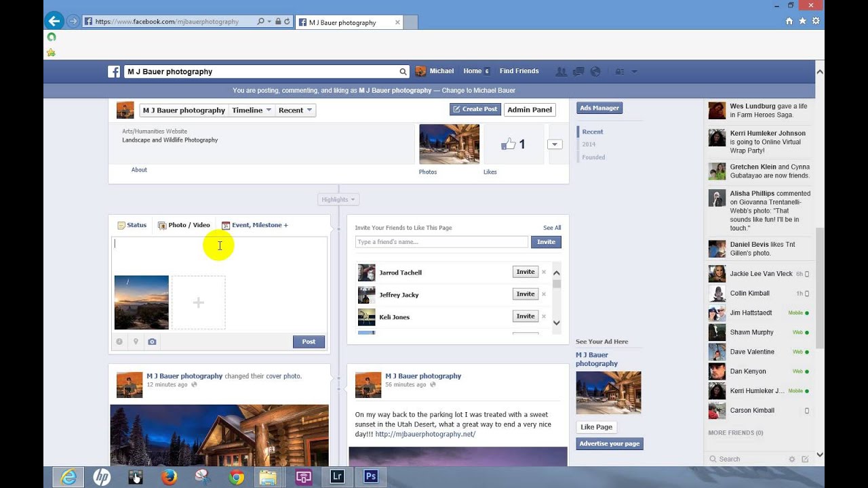
Task: Dismiss Keli Jones from invite suggestions
Action: (543, 317)
